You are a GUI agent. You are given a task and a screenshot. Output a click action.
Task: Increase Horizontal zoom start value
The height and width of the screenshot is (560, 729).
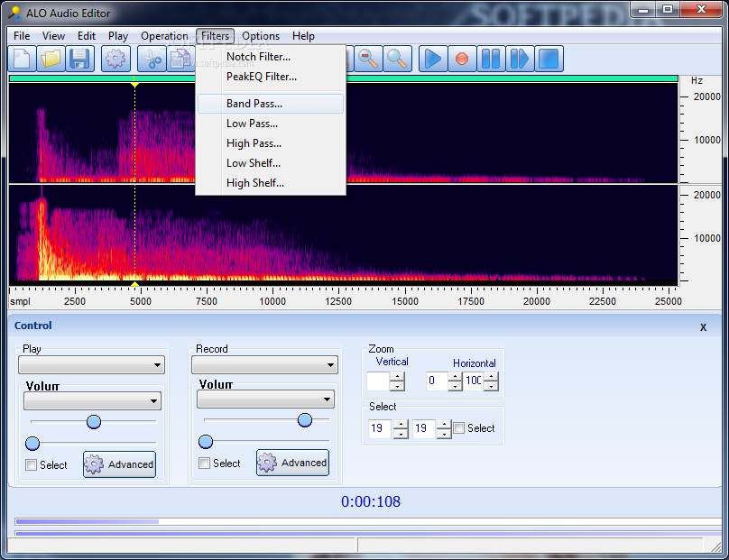[x=455, y=376]
